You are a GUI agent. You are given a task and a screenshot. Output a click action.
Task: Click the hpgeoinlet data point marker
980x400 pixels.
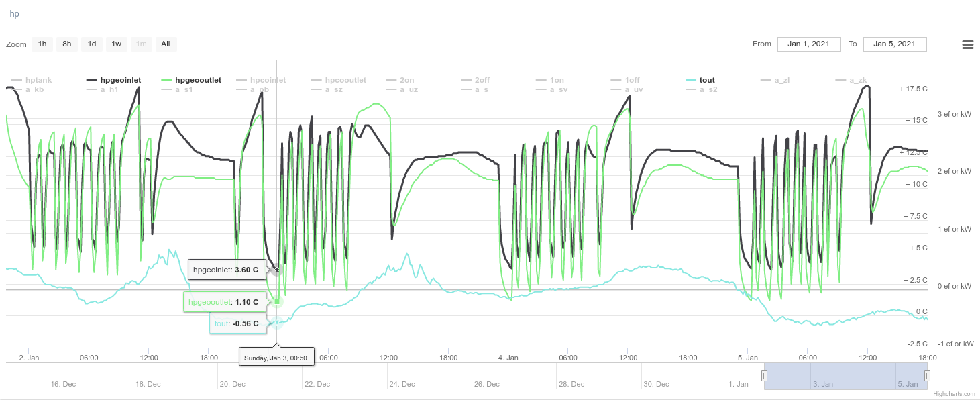pyautogui.click(x=277, y=270)
